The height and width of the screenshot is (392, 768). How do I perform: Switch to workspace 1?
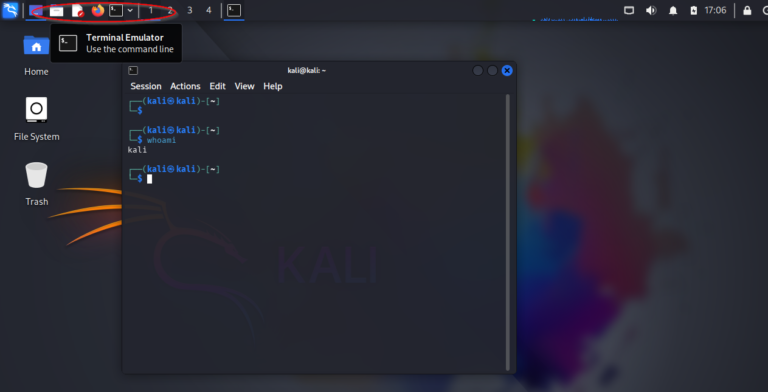(x=150, y=10)
